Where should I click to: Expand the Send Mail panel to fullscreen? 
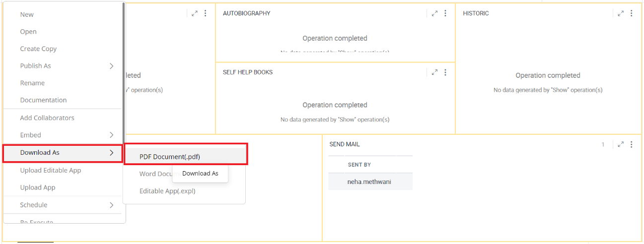[x=621, y=144]
